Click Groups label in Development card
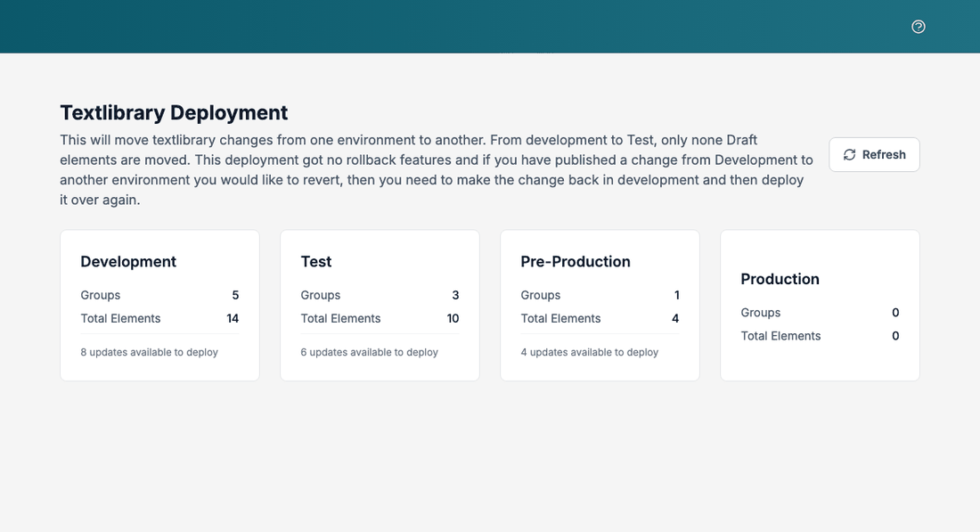Viewport: 980px width, 532px height. coord(101,295)
